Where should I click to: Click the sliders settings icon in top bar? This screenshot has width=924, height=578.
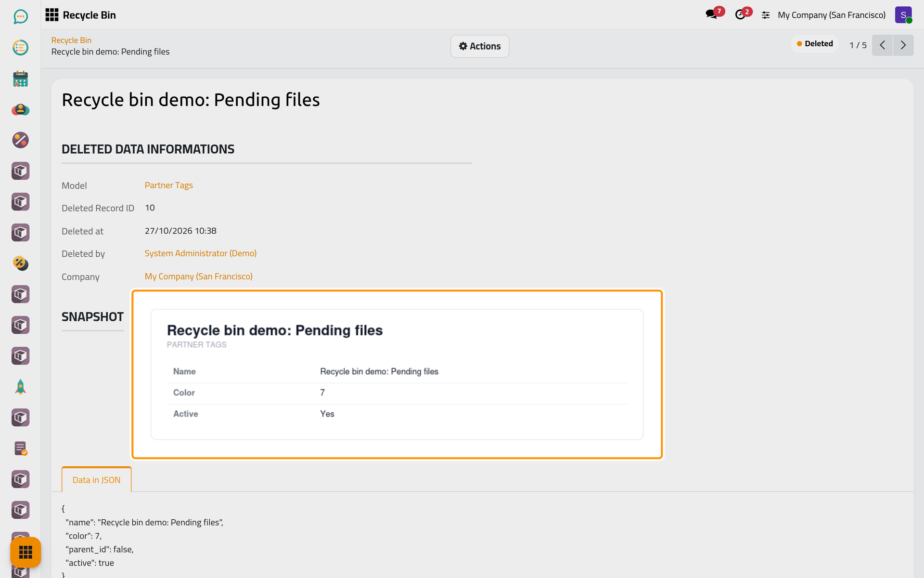point(766,15)
